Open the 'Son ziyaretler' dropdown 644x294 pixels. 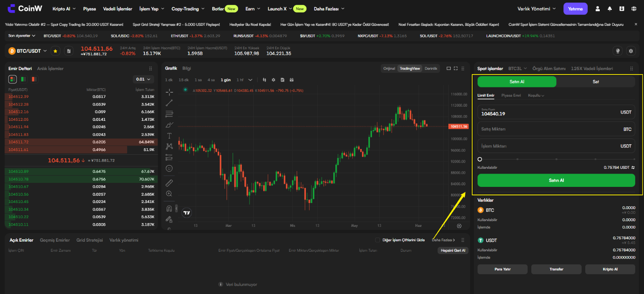[22, 36]
